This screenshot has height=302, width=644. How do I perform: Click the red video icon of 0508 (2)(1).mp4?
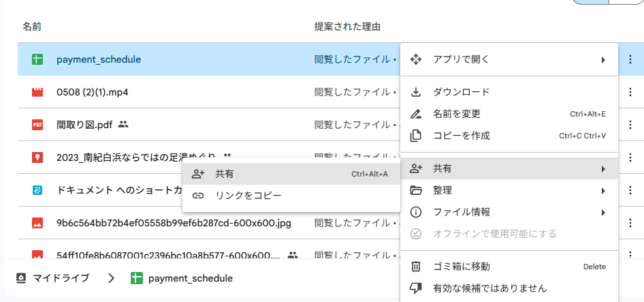(x=37, y=92)
